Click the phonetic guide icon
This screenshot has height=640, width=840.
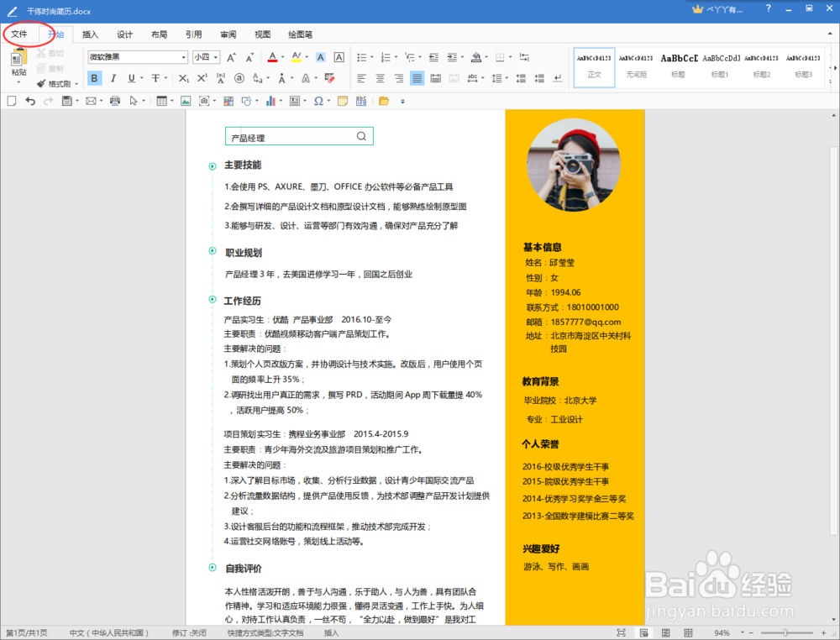pos(221,78)
